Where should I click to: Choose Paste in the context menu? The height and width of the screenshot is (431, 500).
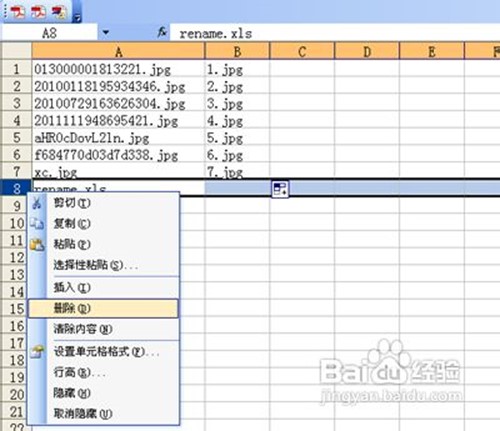[103, 244]
